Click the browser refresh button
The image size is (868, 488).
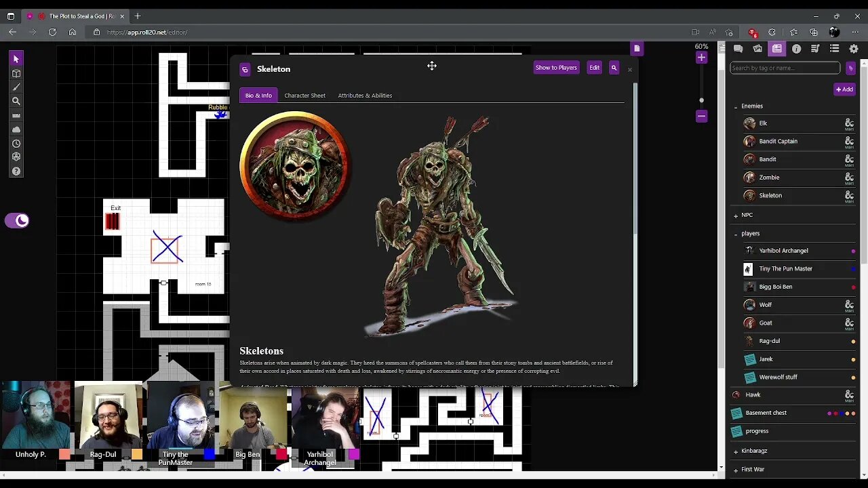pos(52,32)
